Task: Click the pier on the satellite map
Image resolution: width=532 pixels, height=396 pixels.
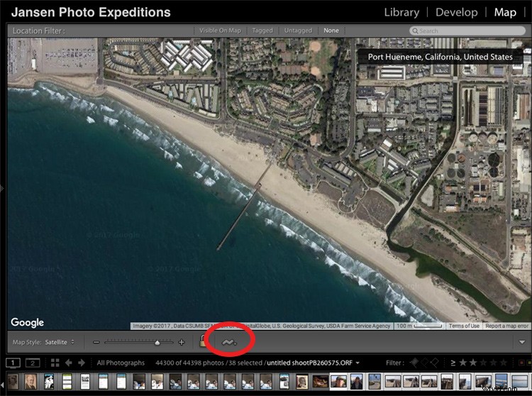Action: pos(244,207)
